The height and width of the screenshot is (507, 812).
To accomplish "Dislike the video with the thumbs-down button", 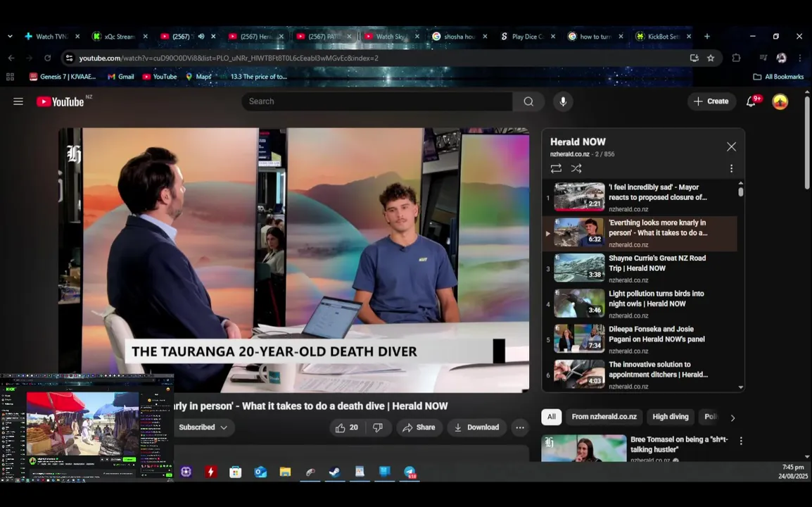I will coord(378,427).
